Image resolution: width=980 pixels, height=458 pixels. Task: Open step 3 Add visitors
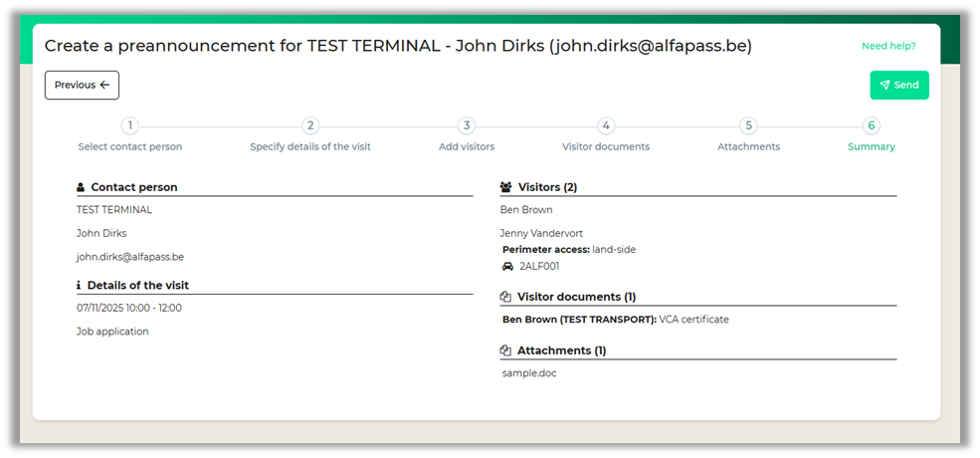[x=467, y=126]
